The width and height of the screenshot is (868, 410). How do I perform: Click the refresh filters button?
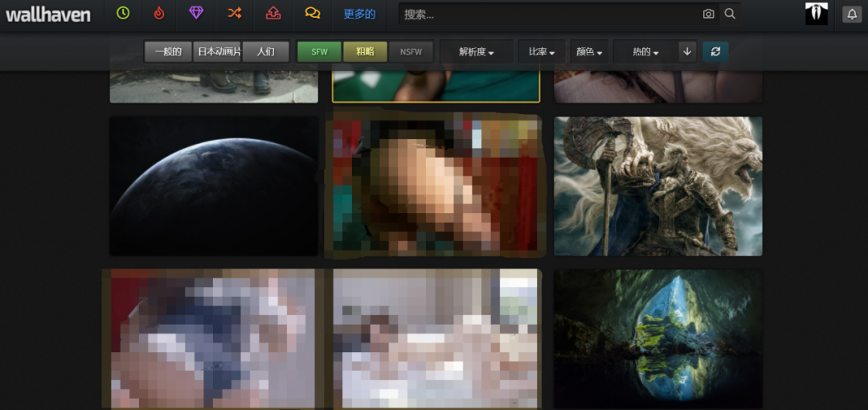715,51
